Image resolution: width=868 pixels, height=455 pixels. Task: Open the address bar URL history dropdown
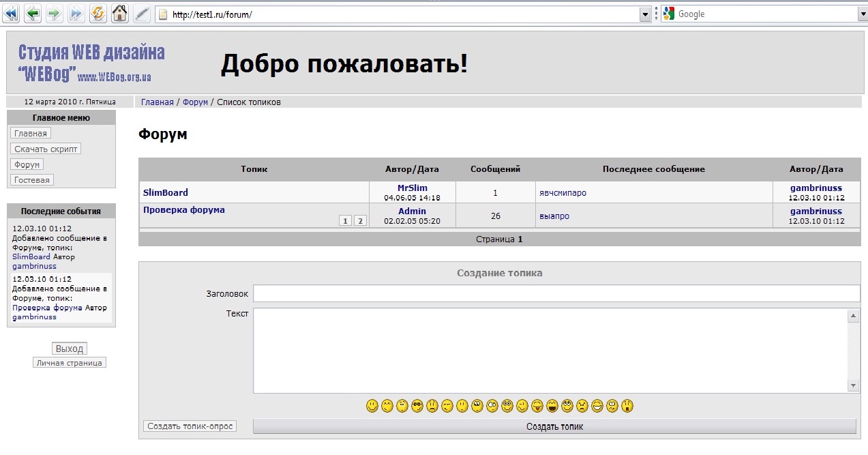(x=645, y=14)
